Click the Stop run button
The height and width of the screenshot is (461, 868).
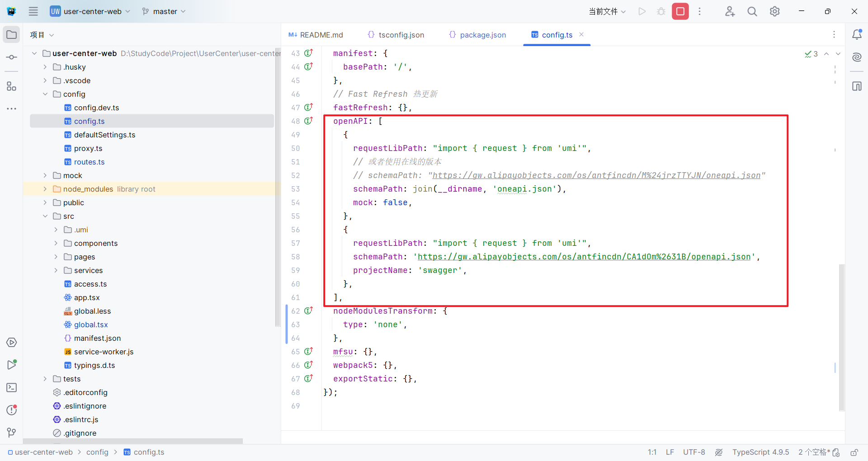coord(680,11)
